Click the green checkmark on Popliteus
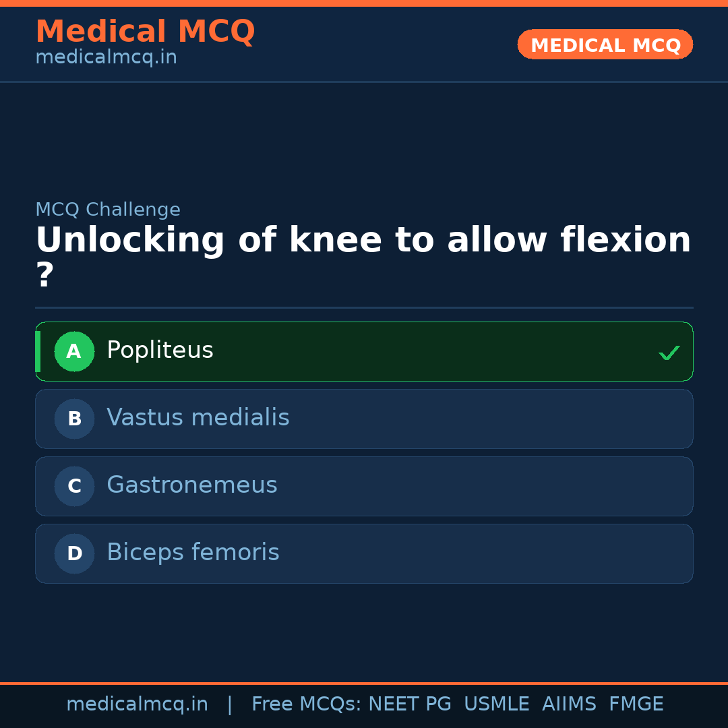This screenshot has height=728, width=728. tap(669, 353)
